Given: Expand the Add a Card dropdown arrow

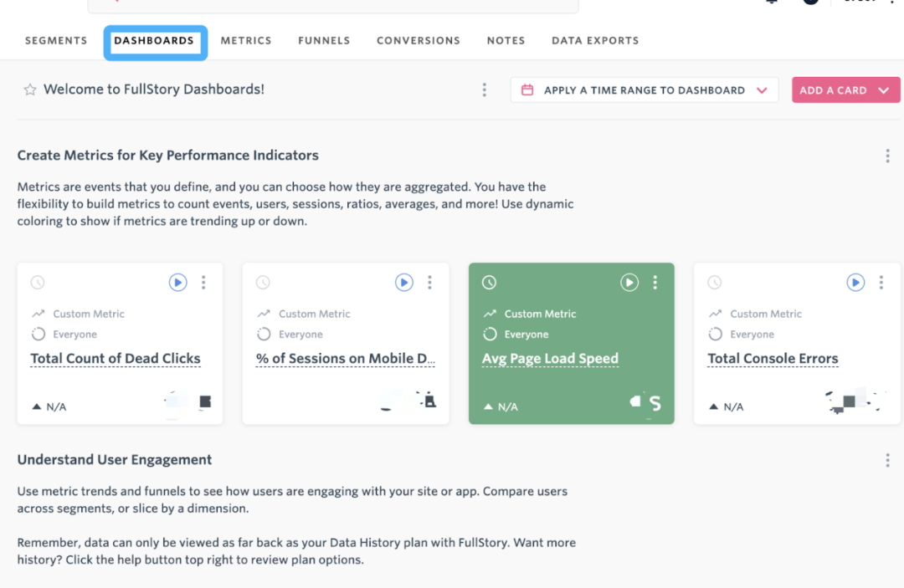Looking at the screenshot, I should (883, 90).
